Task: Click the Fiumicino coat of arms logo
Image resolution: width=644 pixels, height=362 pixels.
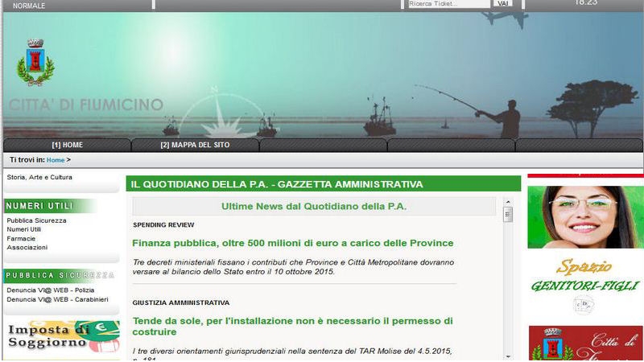Action: point(35,62)
